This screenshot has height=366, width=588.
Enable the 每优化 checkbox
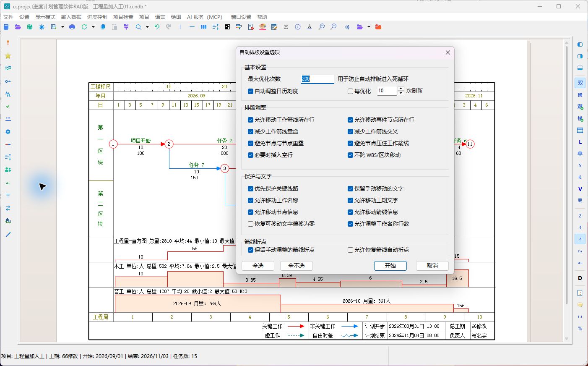(350, 91)
